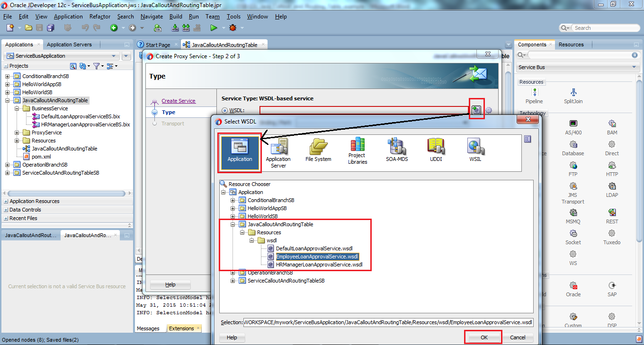Open the ServiceBusApplication dropdown
The height and width of the screenshot is (345, 644).
113,56
